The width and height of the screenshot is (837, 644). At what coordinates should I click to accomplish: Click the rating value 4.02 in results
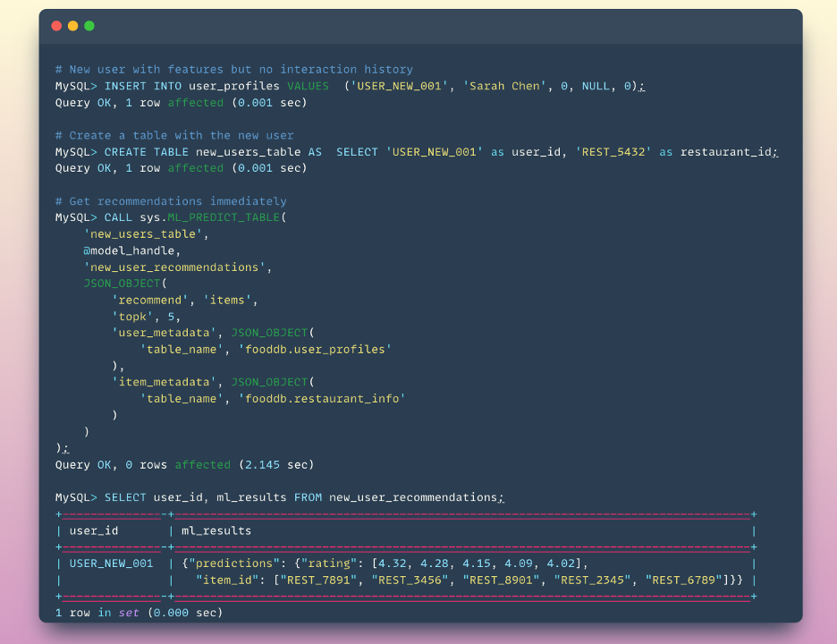pos(561,563)
